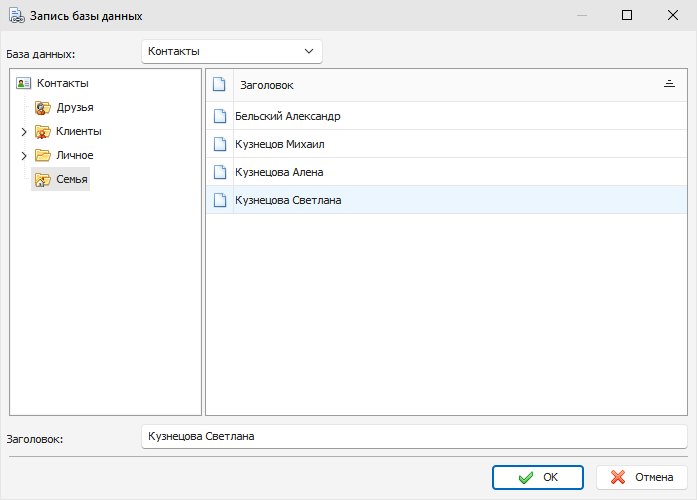Image resolution: width=697 pixels, height=500 pixels.
Task: Maximize the Запись базы данных window
Action: (x=627, y=15)
